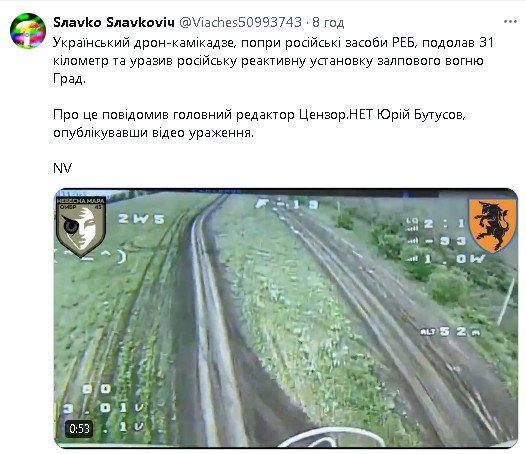
Task: Click the ALT 52 m altitude readout
Action: 450,332
